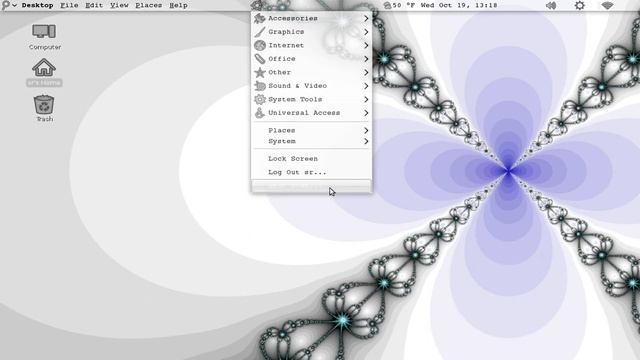This screenshot has height=360, width=640.
Task: Click the Universal Access icon
Action: (260, 113)
